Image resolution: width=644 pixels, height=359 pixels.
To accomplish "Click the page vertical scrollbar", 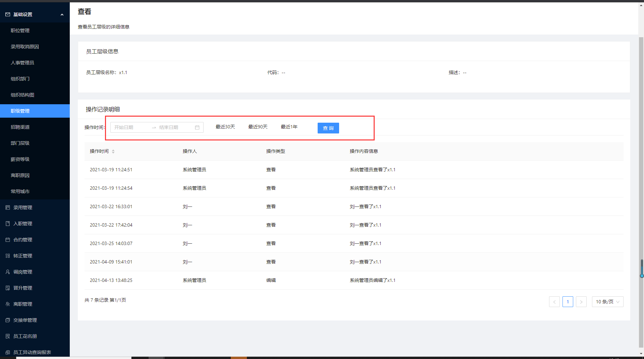I will click(x=641, y=193).
